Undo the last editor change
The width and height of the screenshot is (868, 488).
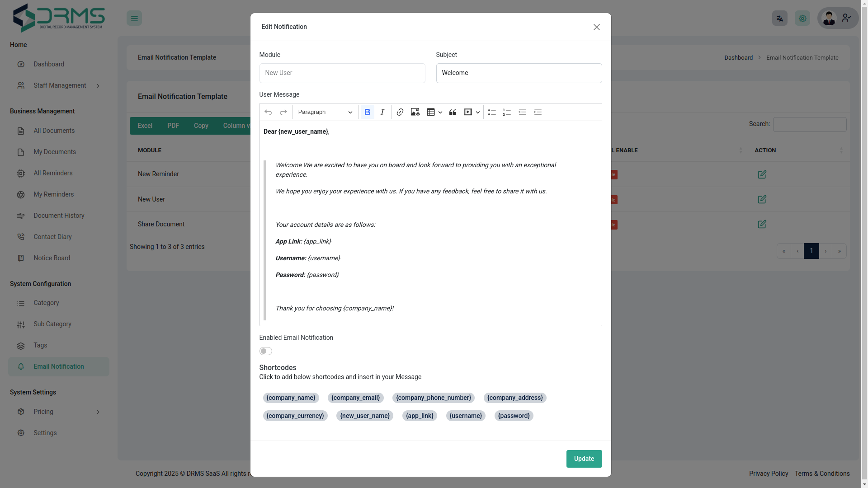[268, 112]
